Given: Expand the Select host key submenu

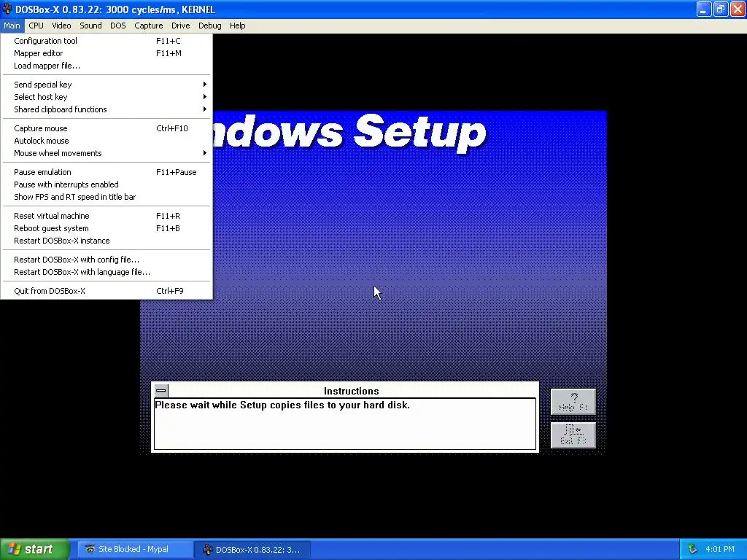Looking at the screenshot, I should click(x=107, y=97).
